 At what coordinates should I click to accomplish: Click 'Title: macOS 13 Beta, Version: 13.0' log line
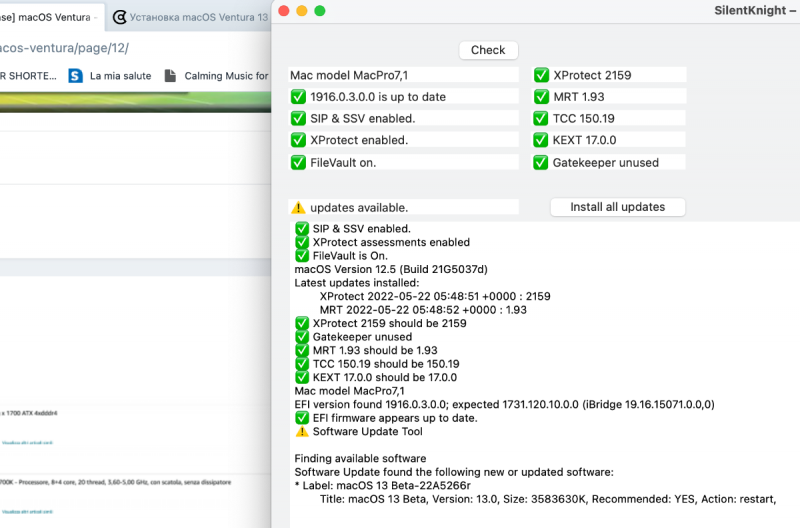click(547, 499)
